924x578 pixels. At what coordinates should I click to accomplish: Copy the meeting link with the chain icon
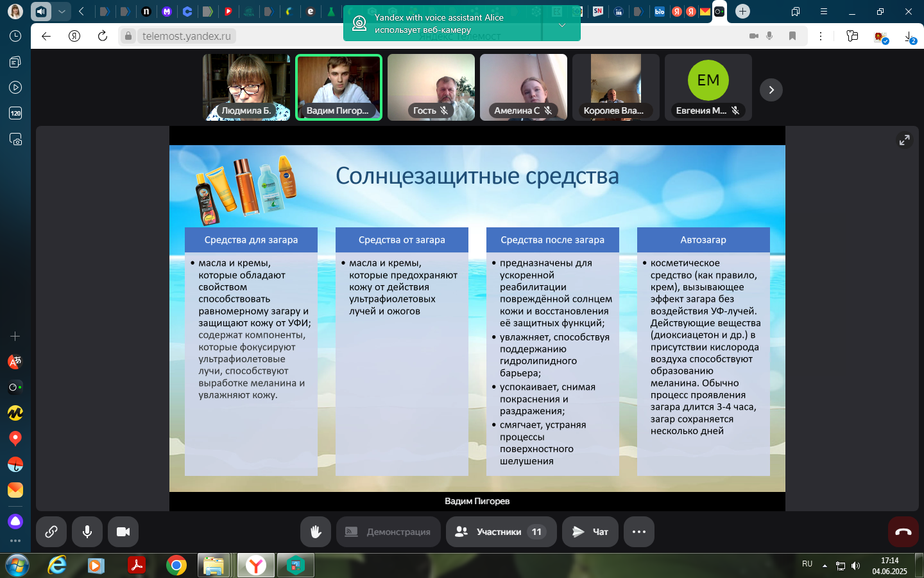coord(51,532)
